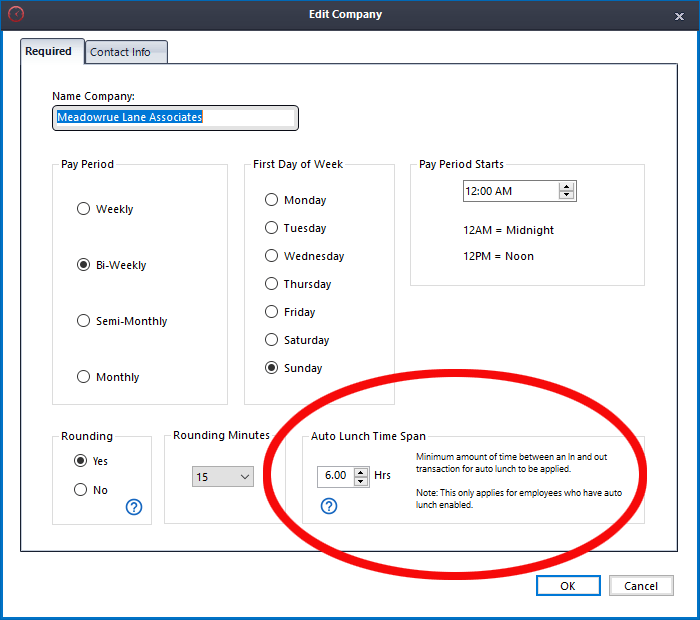Select the Semi-Monthly pay period

pyautogui.click(x=84, y=321)
